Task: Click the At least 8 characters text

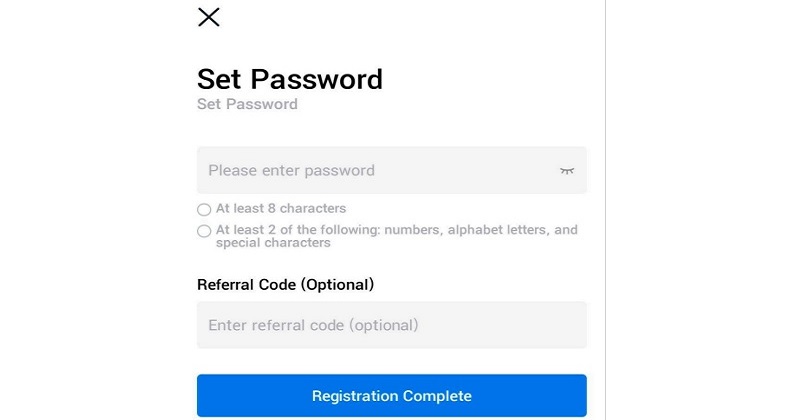Action: [281, 208]
